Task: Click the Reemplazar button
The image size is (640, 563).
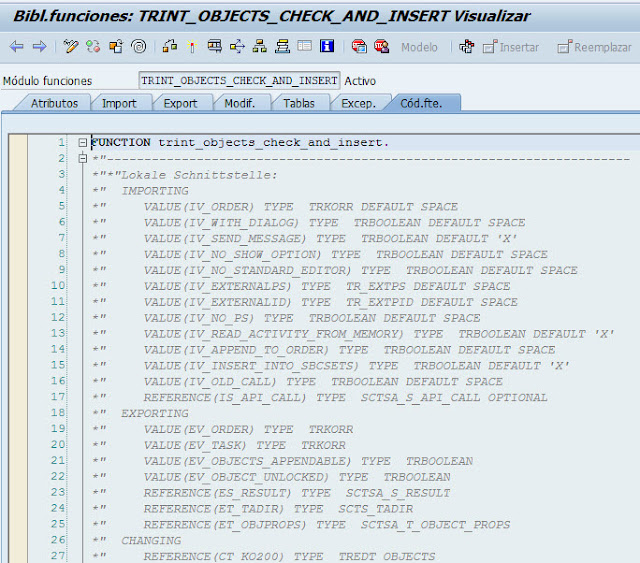Action: (594, 47)
